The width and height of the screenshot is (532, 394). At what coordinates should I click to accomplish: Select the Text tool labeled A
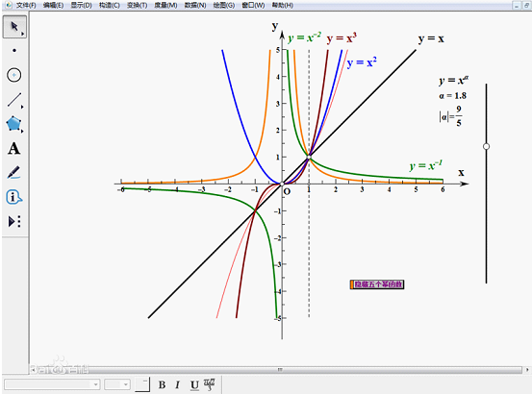click(x=13, y=149)
